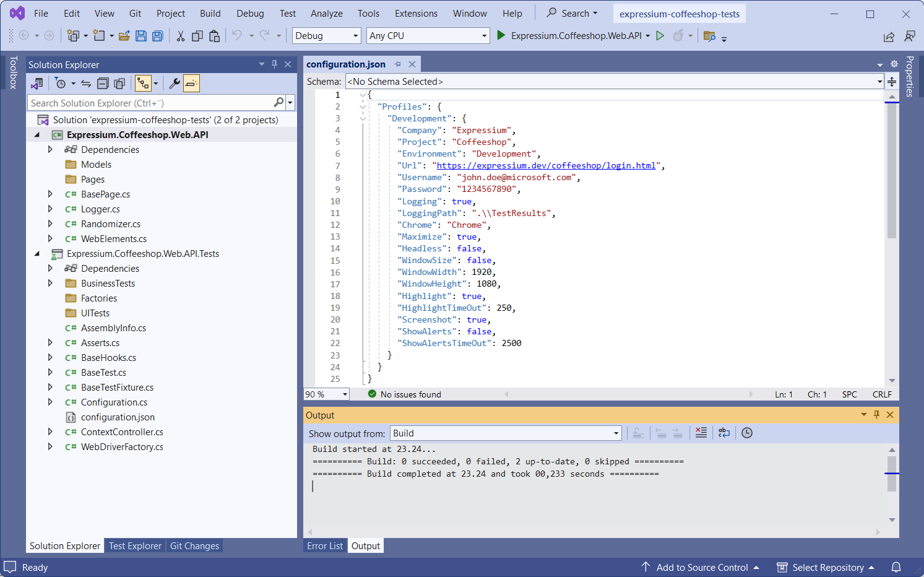Pin the Solution Explorer panel
This screenshot has width=924, height=577.
(274, 64)
